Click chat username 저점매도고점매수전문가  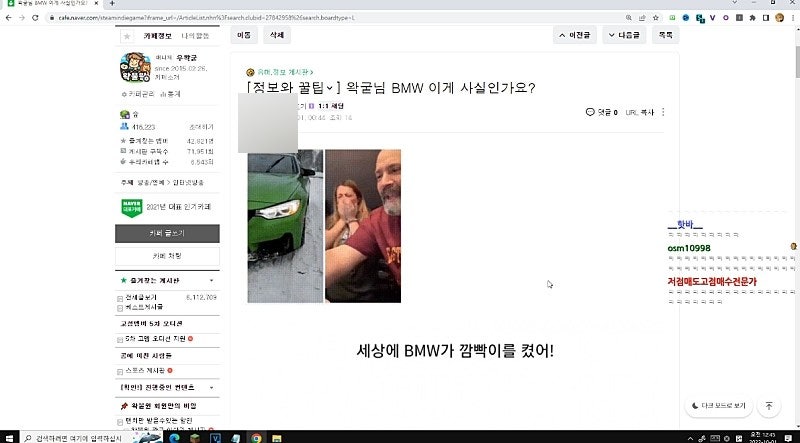(x=712, y=282)
